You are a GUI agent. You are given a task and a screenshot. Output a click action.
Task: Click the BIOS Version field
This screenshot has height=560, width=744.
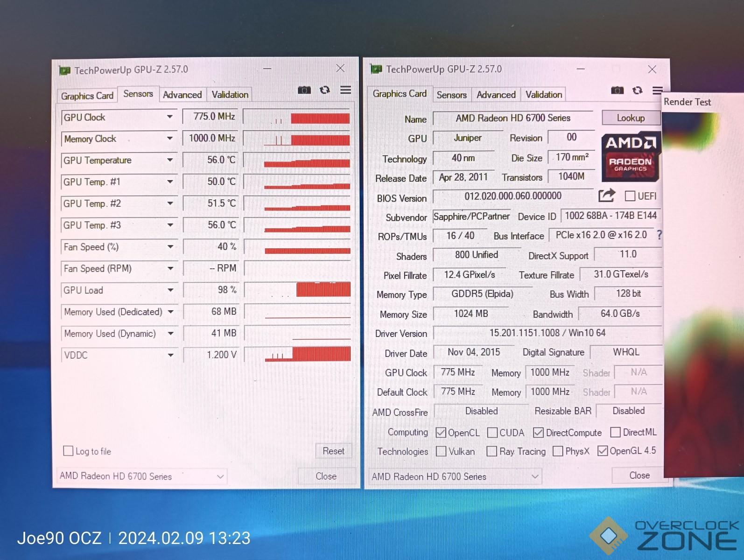pyautogui.click(x=512, y=196)
